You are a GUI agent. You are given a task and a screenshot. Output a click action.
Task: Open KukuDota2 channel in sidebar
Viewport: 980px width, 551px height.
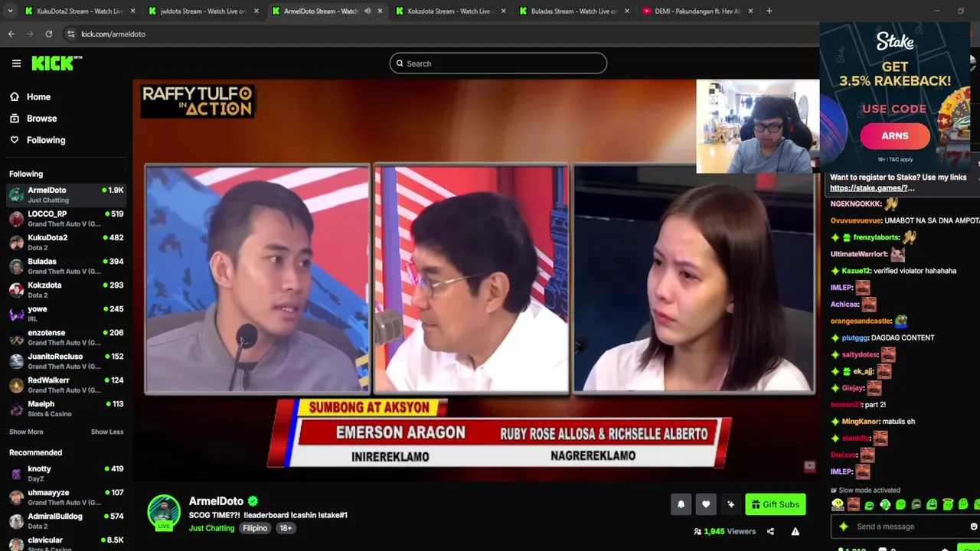pyautogui.click(x=67, y=243)
